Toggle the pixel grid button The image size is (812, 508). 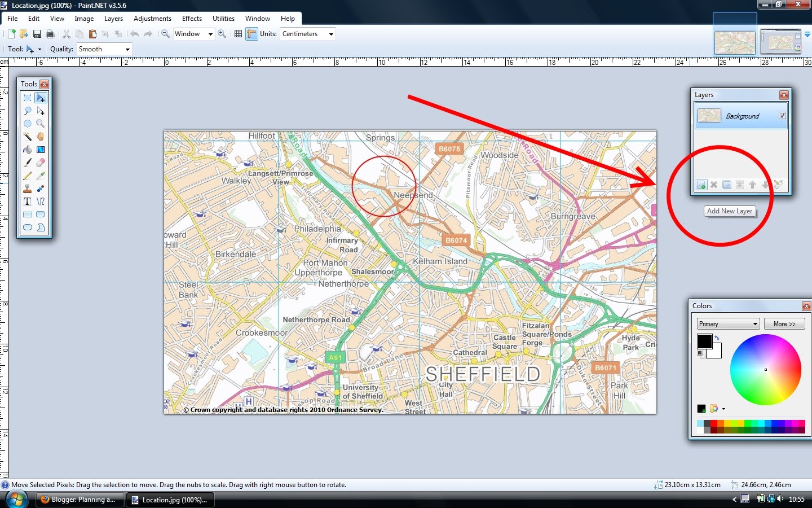[238, 34]
